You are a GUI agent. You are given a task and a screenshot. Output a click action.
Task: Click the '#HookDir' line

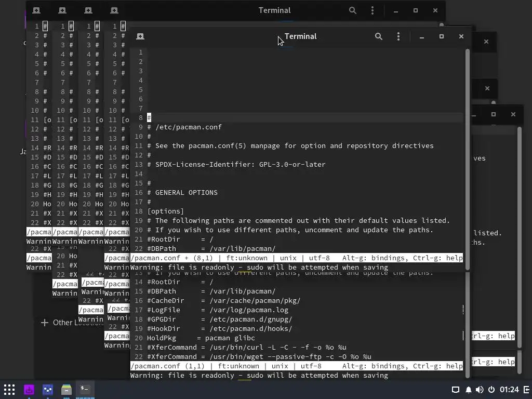(220, 329)
